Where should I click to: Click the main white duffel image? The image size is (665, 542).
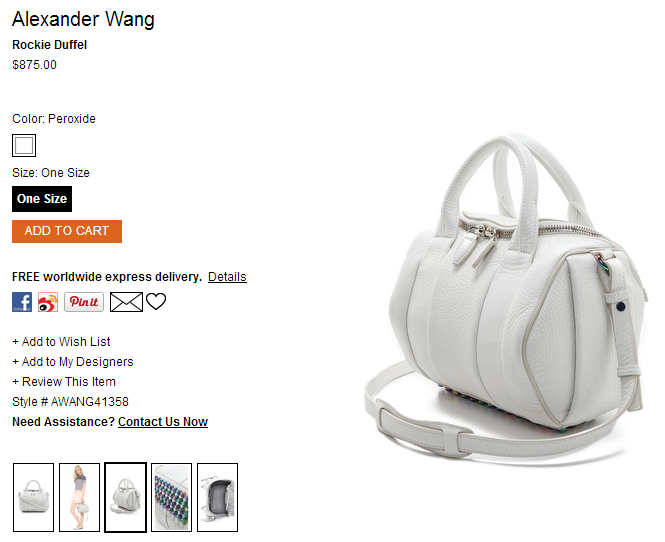[506, 299]
